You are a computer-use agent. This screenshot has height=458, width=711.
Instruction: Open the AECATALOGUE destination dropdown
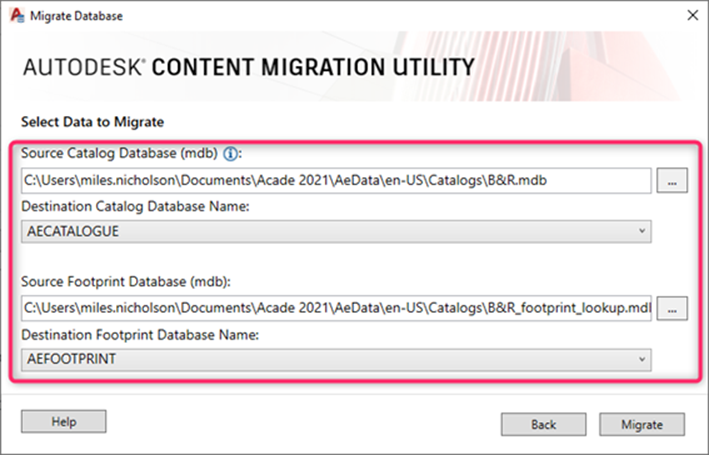point(336,232)
